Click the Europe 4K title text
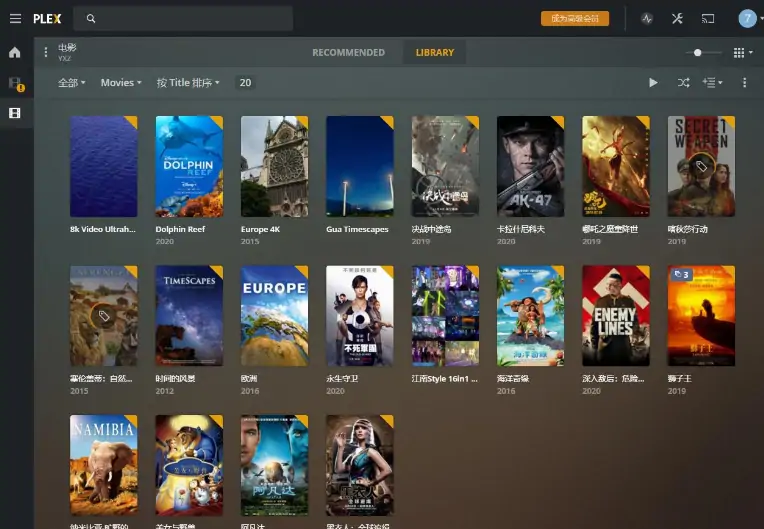The width and height of the screenshot is (764, 529). click(x=260, y=229)
